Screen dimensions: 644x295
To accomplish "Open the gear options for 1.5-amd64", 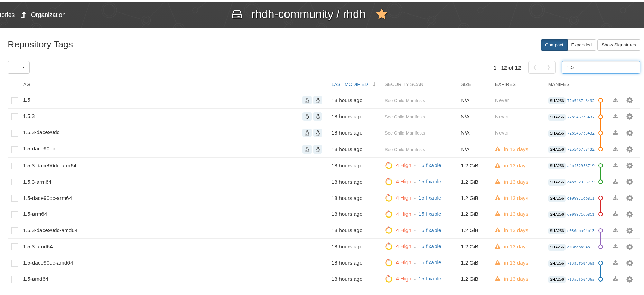I will (629, 279).
